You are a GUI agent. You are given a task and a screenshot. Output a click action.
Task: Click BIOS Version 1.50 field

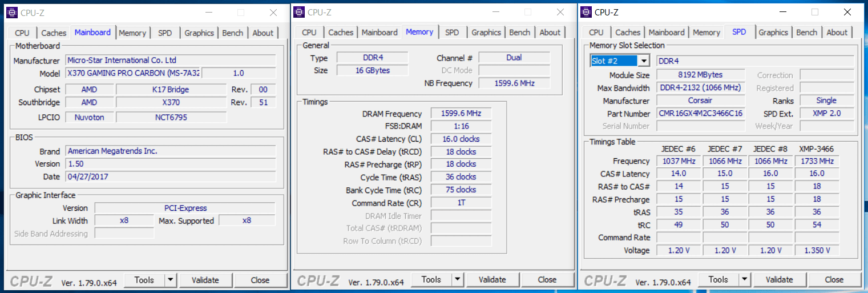click(x=171, y=164)
